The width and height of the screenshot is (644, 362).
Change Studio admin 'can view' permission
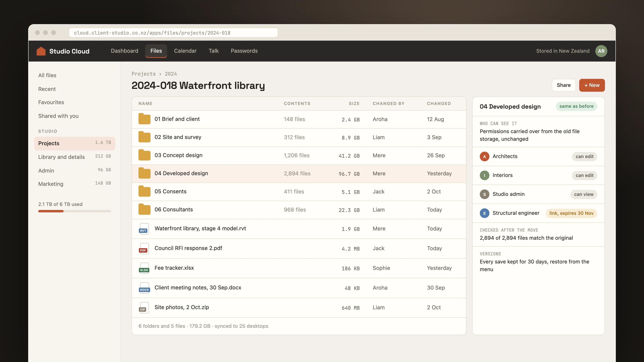tap(583, 194)
